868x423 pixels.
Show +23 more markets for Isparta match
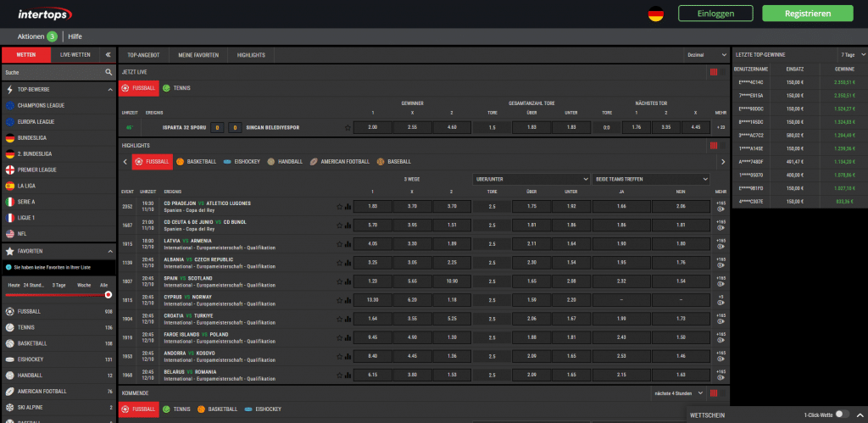(721, 128)
